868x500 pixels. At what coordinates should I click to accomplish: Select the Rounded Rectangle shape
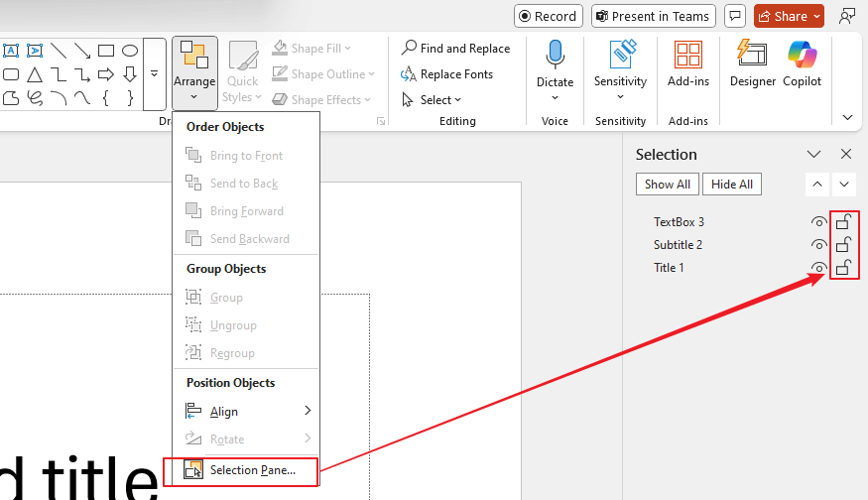(11, 74)
